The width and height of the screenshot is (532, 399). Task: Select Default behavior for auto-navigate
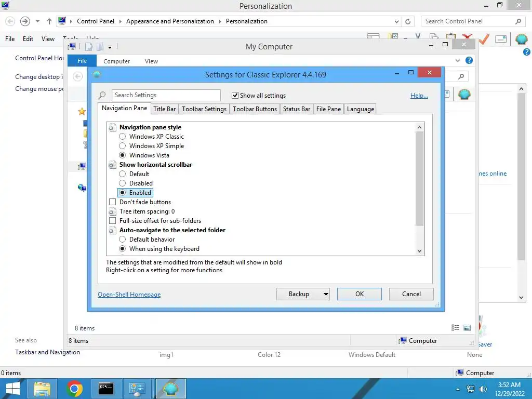(x=123, y=240)
